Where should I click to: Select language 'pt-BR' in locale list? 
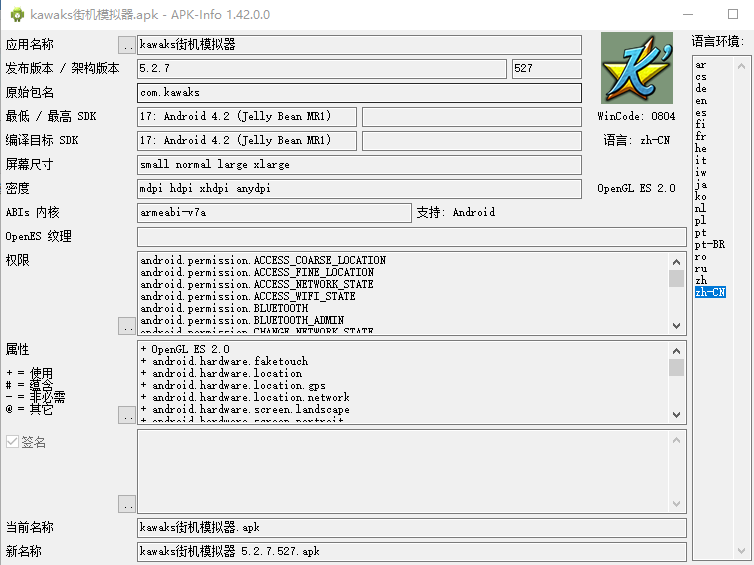pos(710,244)
